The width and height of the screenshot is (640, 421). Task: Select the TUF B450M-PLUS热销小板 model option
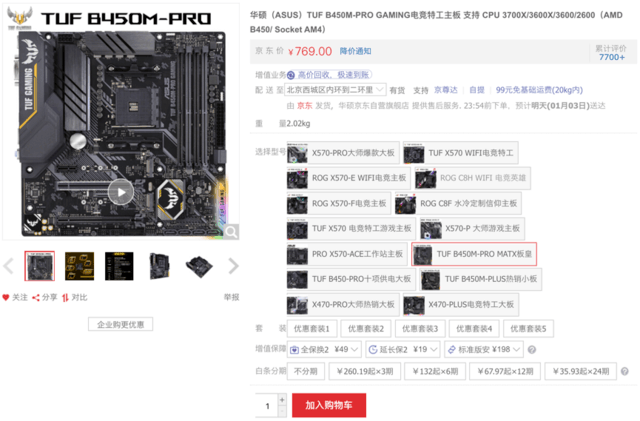481,279
